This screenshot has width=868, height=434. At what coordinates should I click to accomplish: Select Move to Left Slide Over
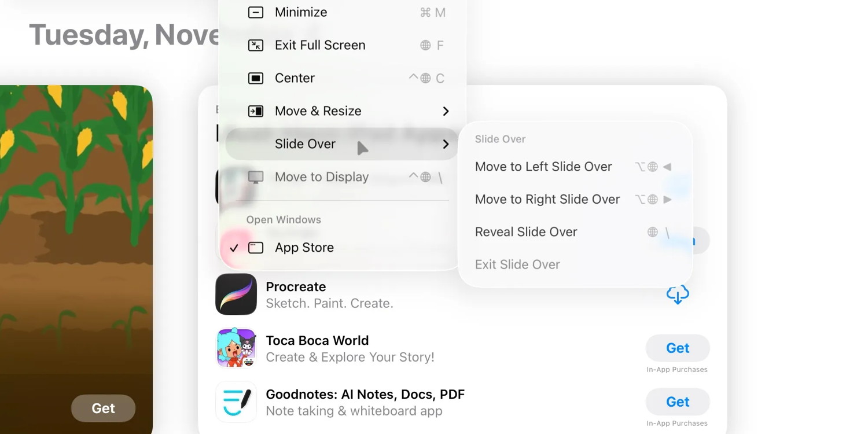tap(543, 166)
